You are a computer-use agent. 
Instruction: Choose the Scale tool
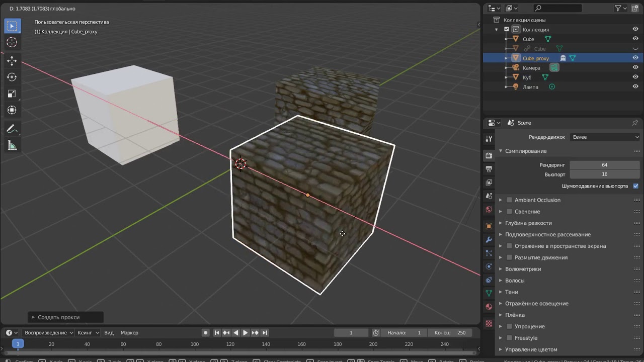point(12,94)
